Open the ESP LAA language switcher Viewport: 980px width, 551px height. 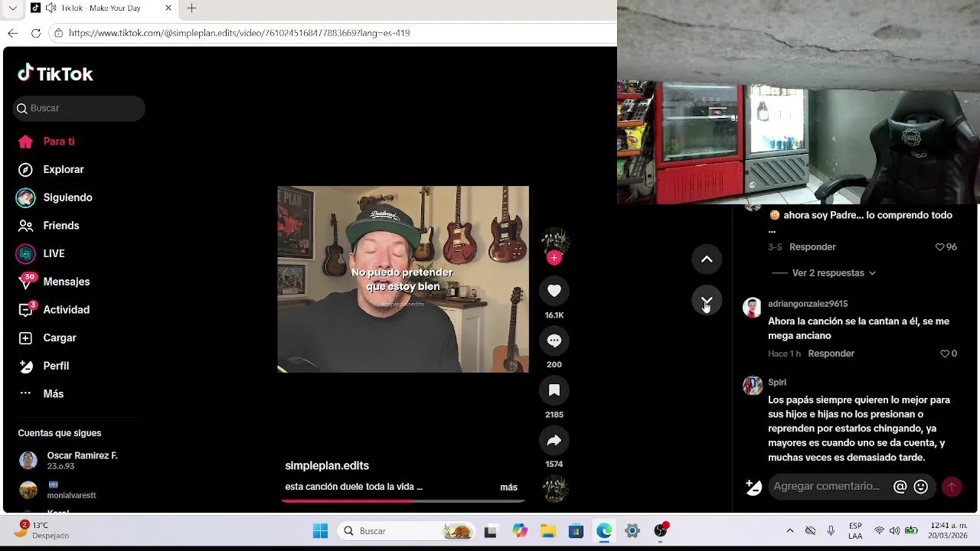pyautogui.click(x=855, y=531)
